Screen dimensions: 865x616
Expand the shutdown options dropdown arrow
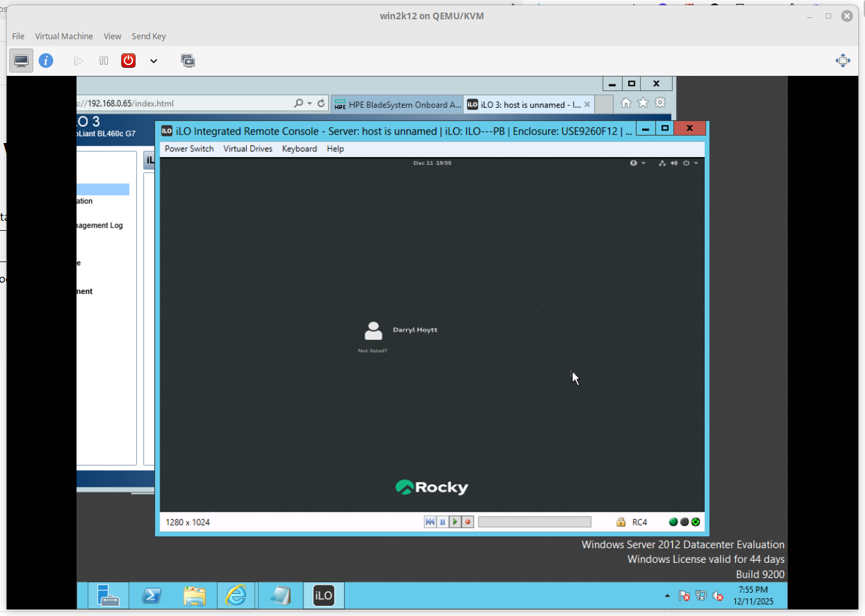coord(154,61)
